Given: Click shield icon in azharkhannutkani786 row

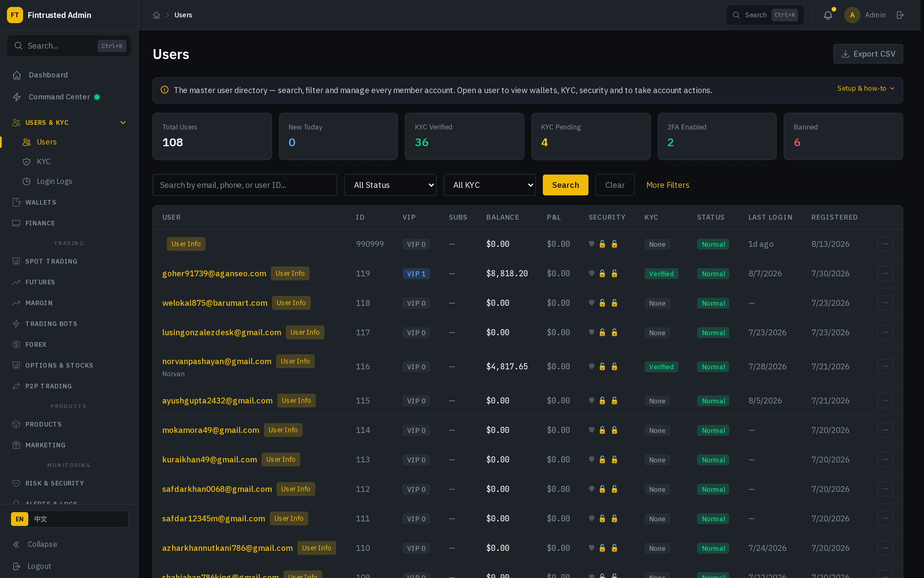Looking at the screenshot, I should click(591, 548).
